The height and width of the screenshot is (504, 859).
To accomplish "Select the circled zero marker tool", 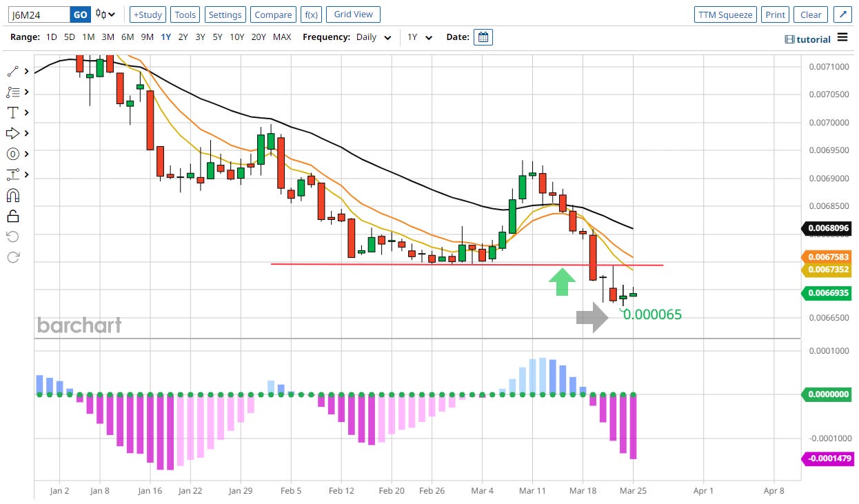I will [12, 154].
